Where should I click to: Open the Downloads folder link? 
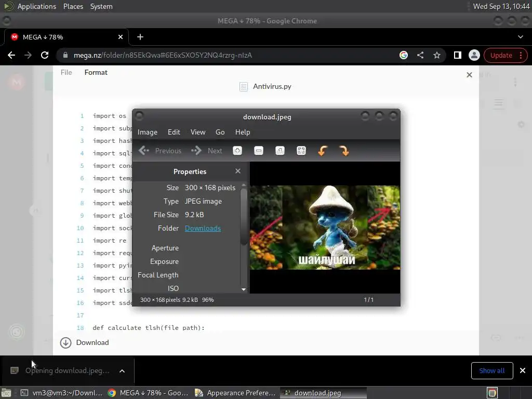tap(203, 229)
